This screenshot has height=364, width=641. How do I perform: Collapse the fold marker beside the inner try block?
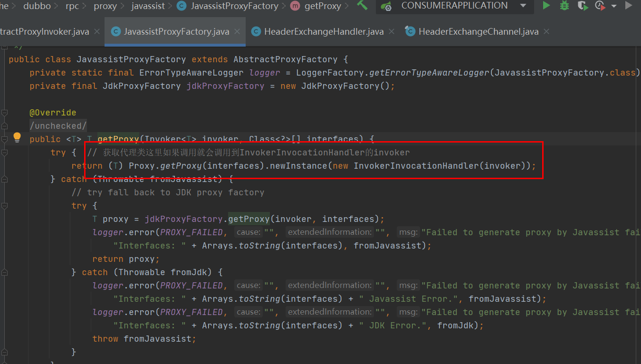(4, 206)
